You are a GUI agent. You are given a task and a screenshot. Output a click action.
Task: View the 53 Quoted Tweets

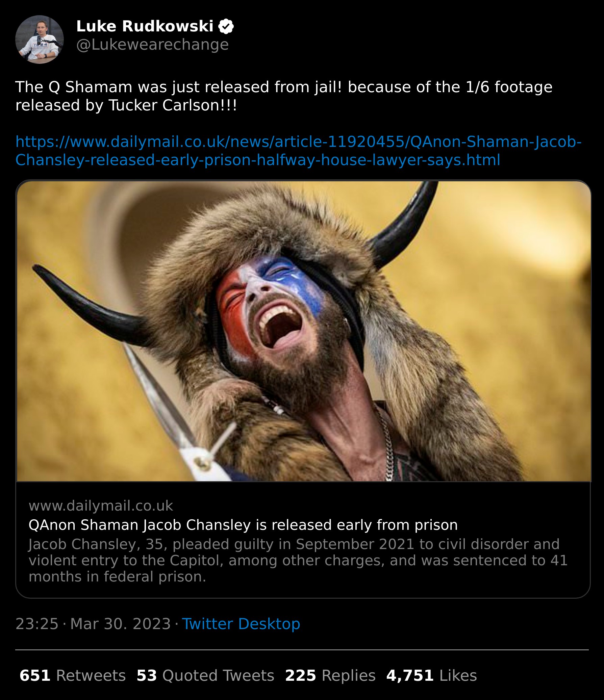pos(205,675)
